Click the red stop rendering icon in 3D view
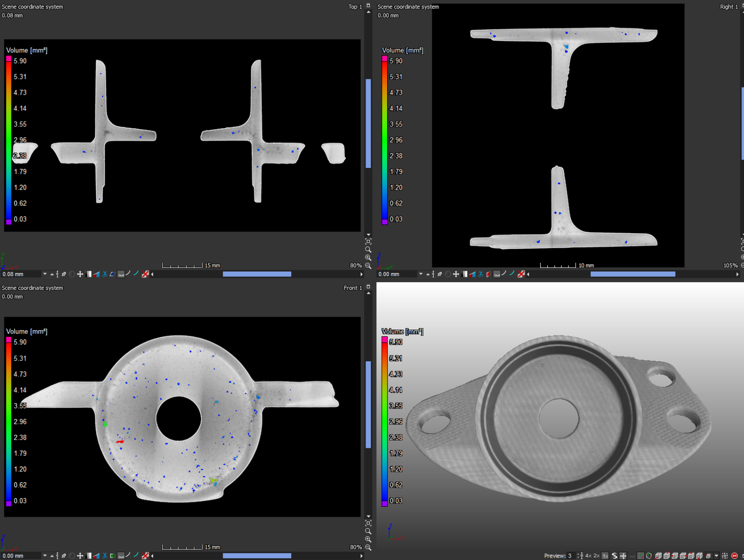The height and width of the screenshot is (560, 744). tap(734, 556)
